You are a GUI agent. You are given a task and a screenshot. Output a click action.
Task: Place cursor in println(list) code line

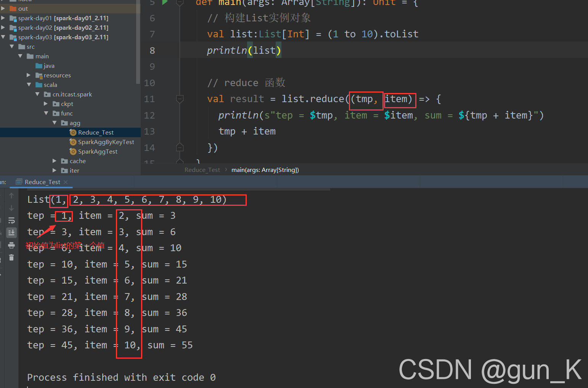(244, 50)
